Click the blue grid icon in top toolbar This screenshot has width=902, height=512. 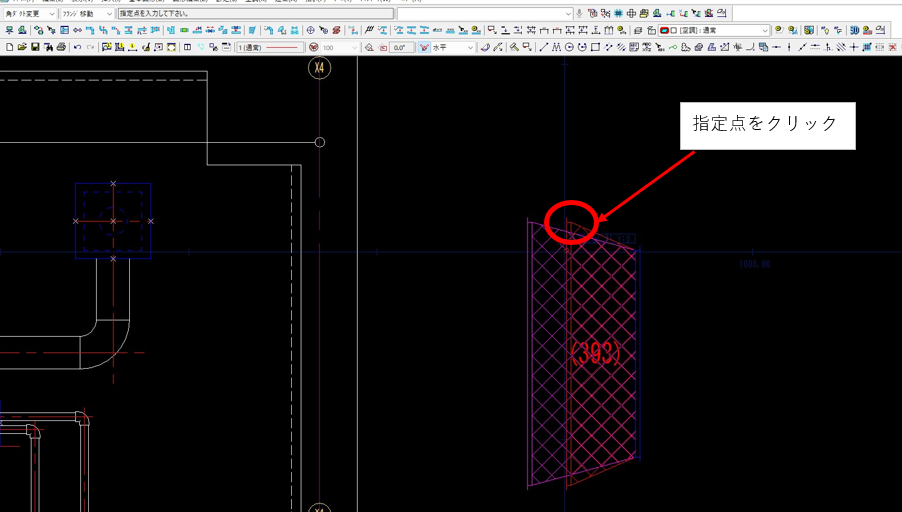point(618,13)
